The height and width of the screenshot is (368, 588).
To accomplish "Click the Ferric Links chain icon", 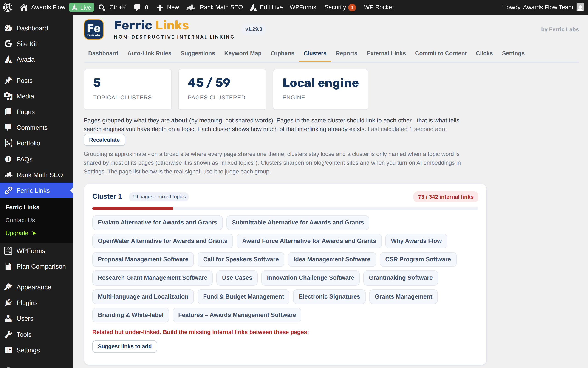I will point(8,191).
